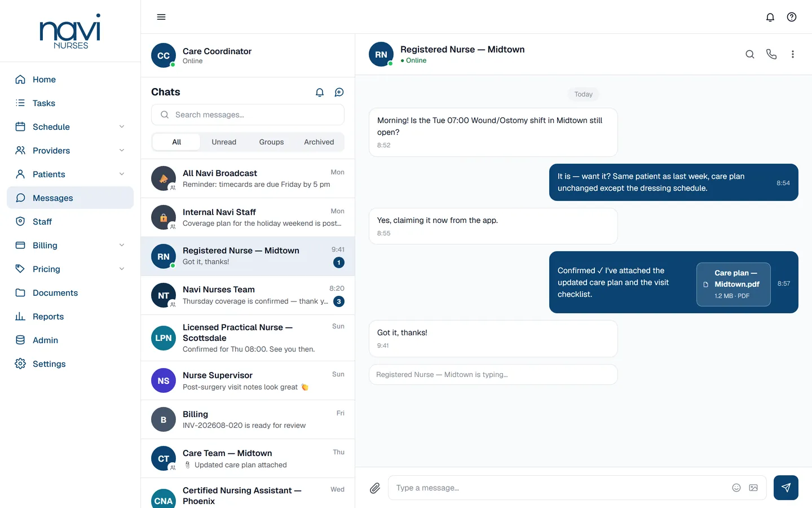812x508 pixels.
Task: Open Patients in the sidebar
Action: tap(70, 174)
